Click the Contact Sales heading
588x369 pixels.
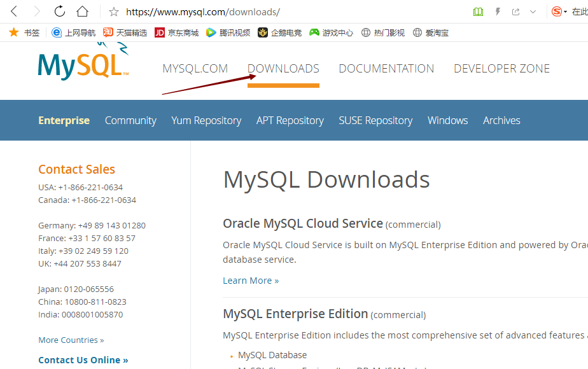tap(76, 169)
